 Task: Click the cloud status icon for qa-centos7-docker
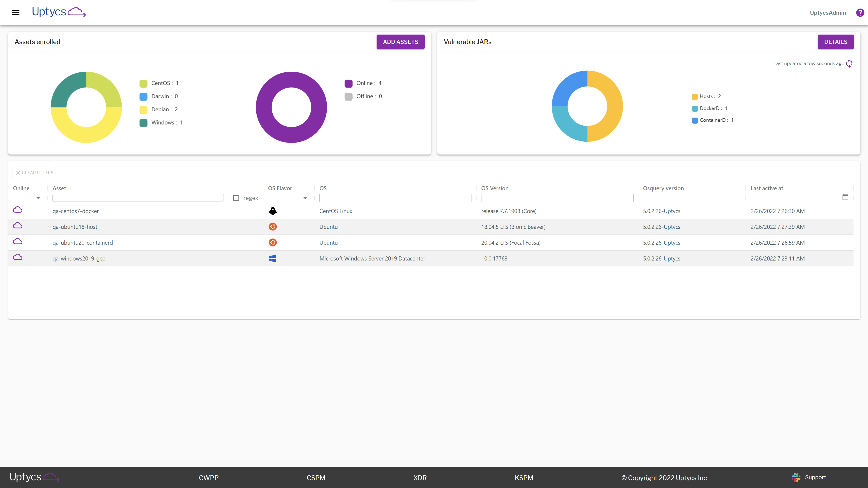click(18, 210)
